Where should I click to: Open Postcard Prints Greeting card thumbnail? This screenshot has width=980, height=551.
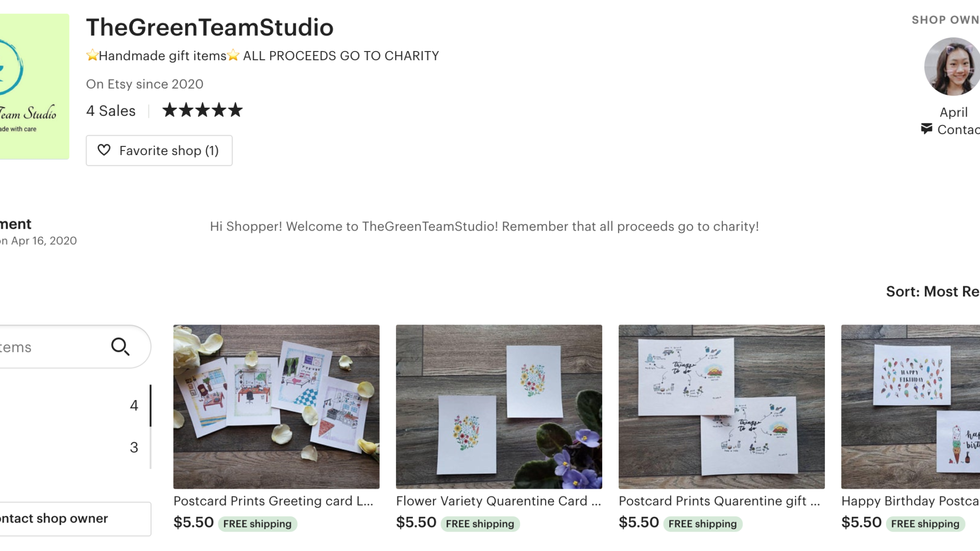pyautogui.click(x=276, y=407)
